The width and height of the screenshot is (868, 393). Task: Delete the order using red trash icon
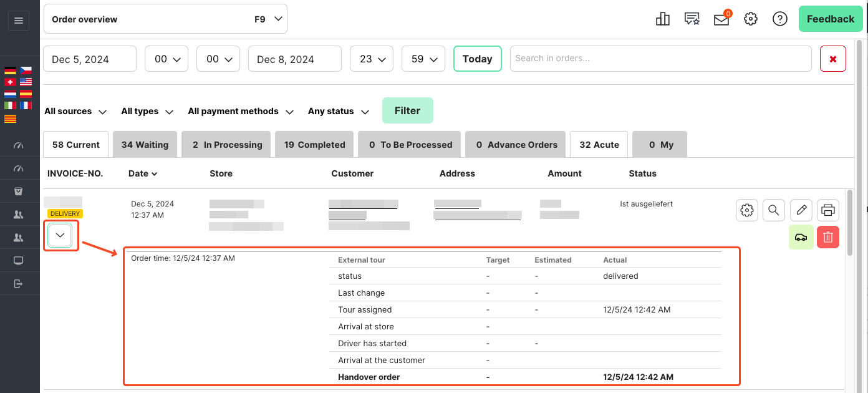(x=828, y=237)
